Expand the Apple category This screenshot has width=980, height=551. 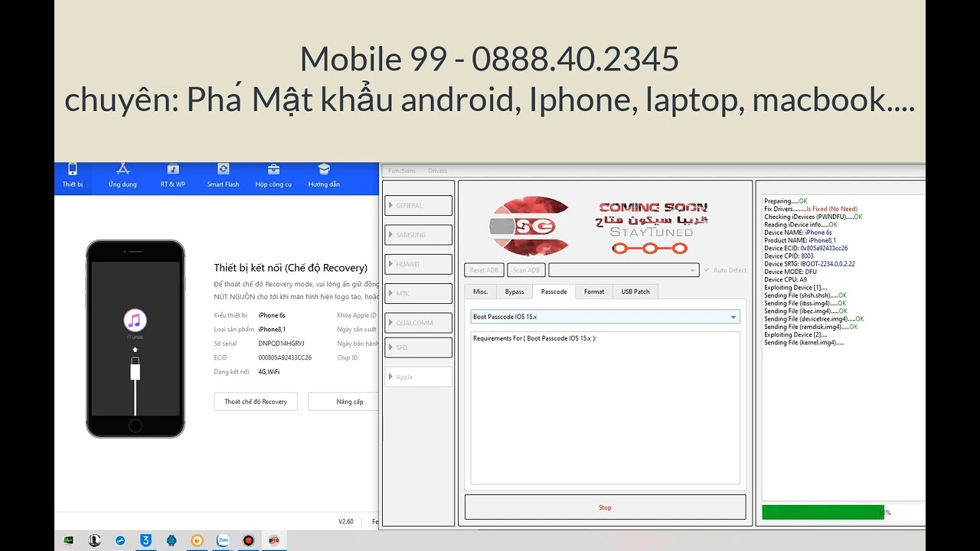(x=418, y=377)
